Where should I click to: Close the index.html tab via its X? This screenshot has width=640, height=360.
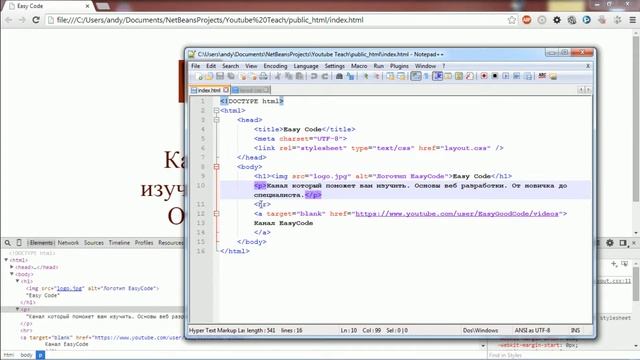226,90
